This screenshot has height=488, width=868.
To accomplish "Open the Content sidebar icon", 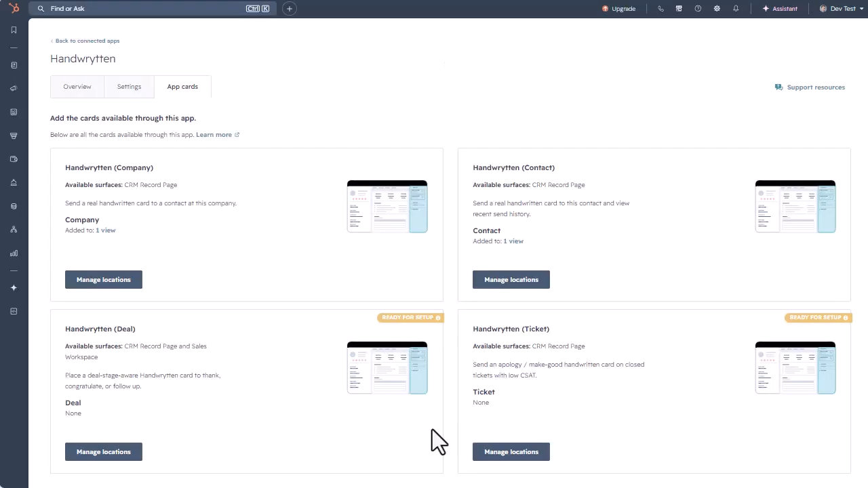I will pyautogui.click(x=14, y=112).
